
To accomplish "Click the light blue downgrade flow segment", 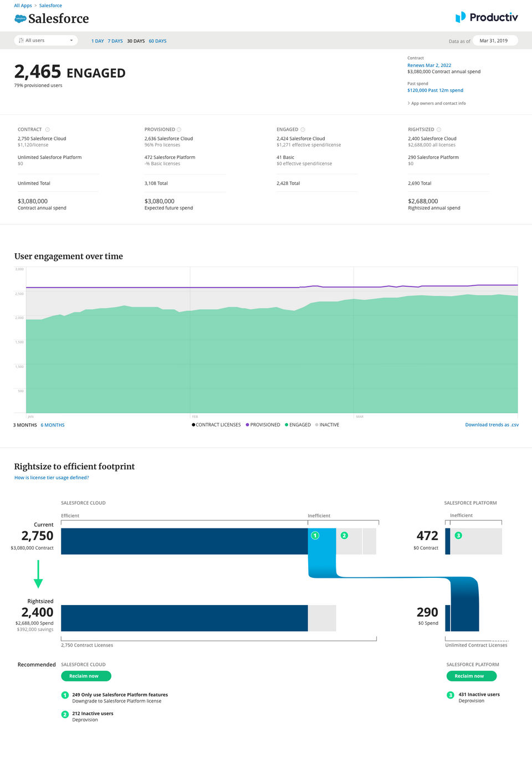I will tap(322, 554).
